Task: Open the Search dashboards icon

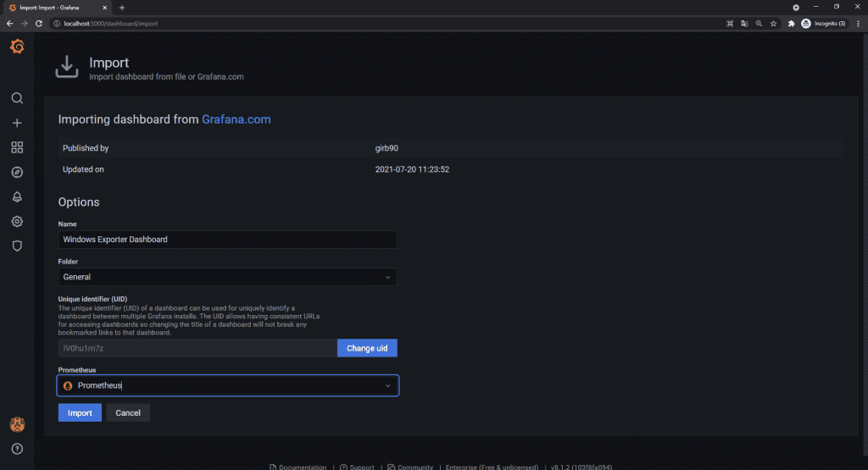Action: pyautogui.click(x=17, y=98)
